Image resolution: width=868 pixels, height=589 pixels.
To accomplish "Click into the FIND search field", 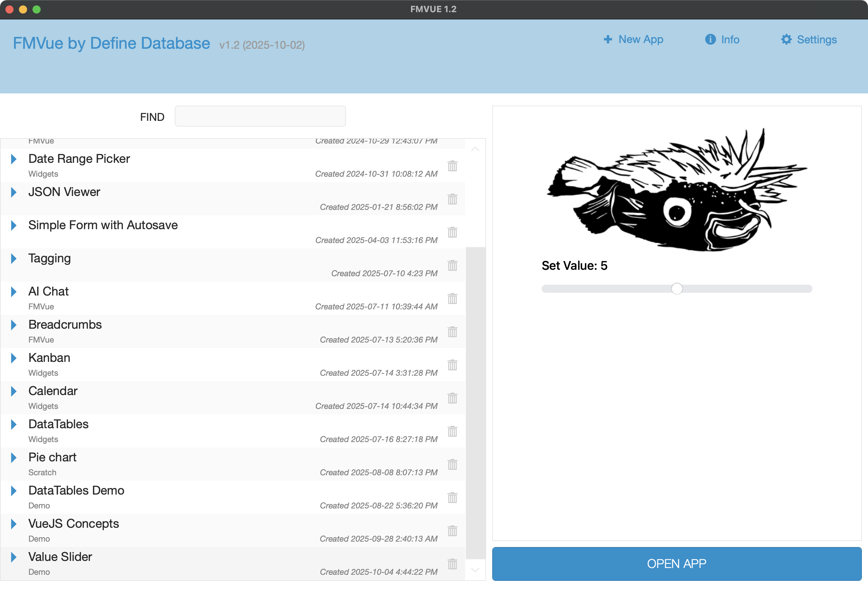I will point(260,116).
